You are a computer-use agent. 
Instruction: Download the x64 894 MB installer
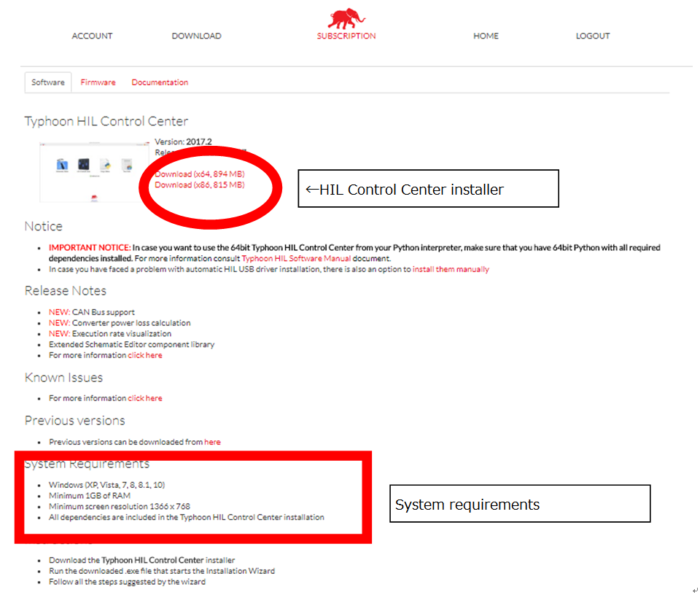(199, 174)
